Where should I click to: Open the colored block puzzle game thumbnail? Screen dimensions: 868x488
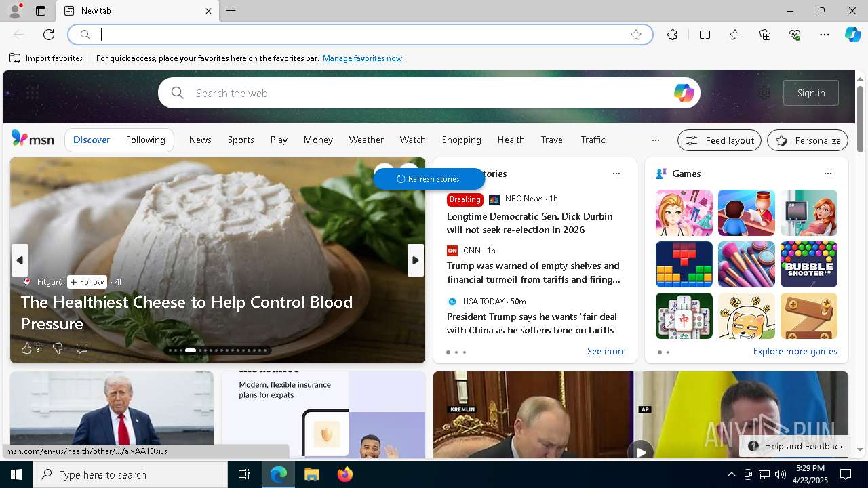click(684, 264)
